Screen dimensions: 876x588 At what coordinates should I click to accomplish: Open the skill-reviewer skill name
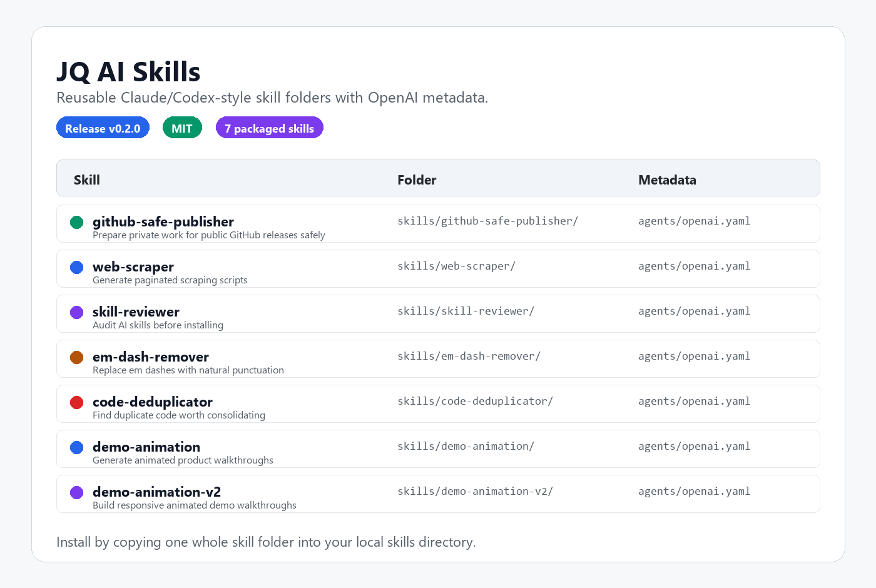[136, 312]
